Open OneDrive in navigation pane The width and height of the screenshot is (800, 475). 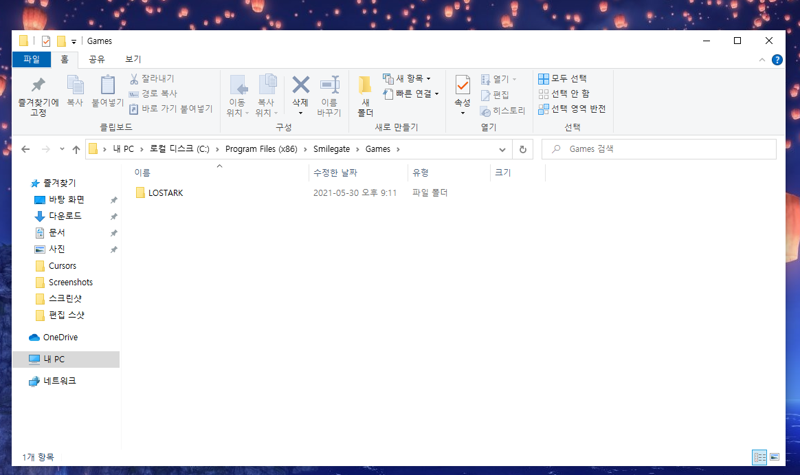tap(54, 337)
